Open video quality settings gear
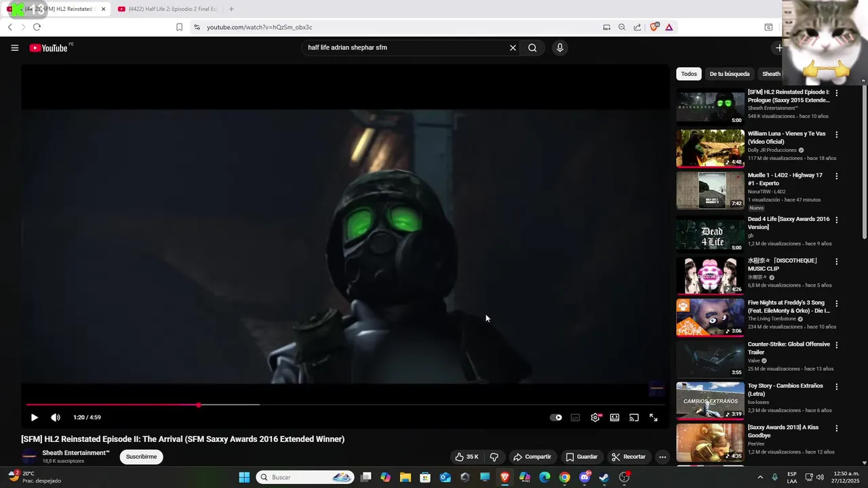Viewport: 868px width, 488px height. click(595, 418)
